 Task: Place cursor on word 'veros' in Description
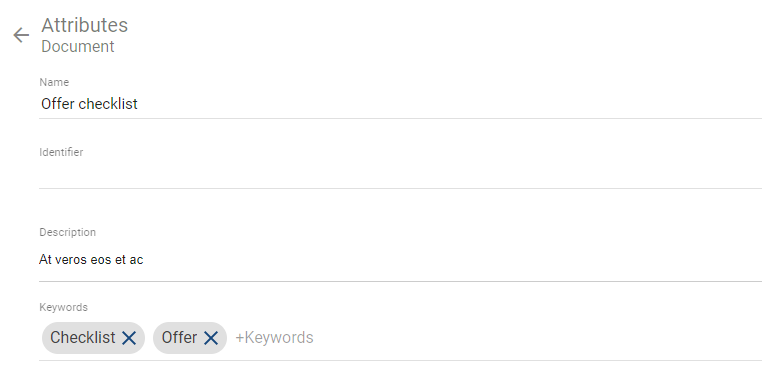[x=71, y=260]
